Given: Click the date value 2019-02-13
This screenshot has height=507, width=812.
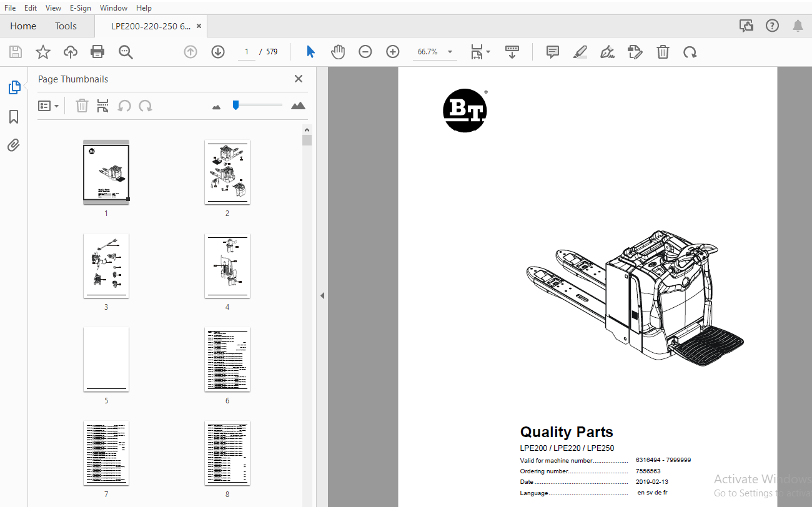Looking at the screenshot, I should pos(651,482).
